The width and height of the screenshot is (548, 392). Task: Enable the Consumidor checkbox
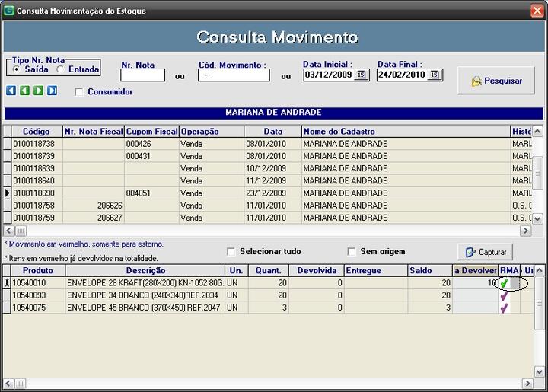tap(79, 92)
